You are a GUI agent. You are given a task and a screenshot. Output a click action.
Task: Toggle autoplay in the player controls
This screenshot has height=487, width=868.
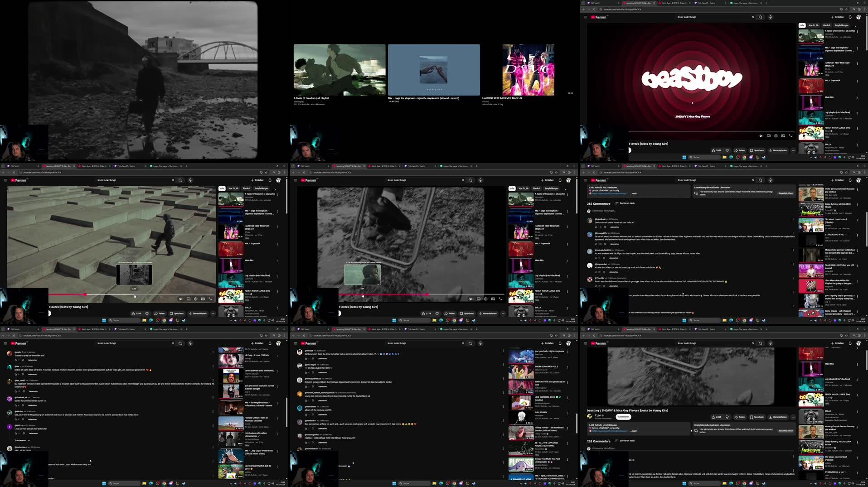tap(761, 135)
